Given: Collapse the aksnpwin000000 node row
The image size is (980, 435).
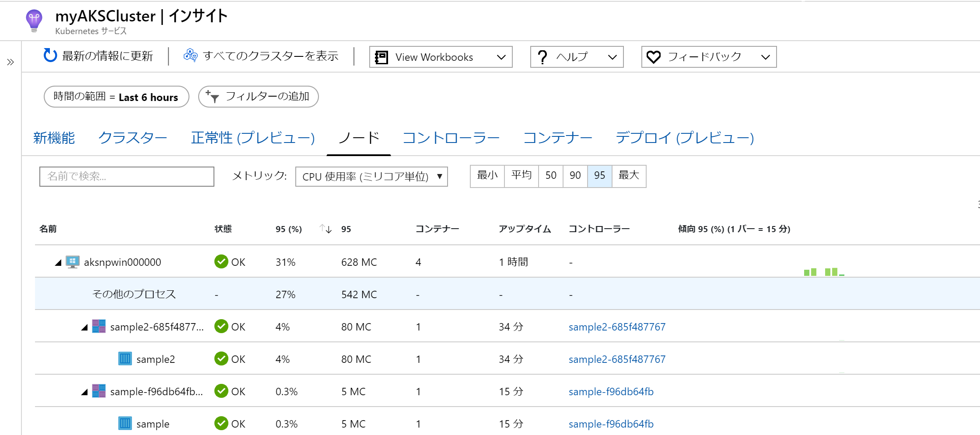Looking at the screenshot, I should click(x=58, y=263).
